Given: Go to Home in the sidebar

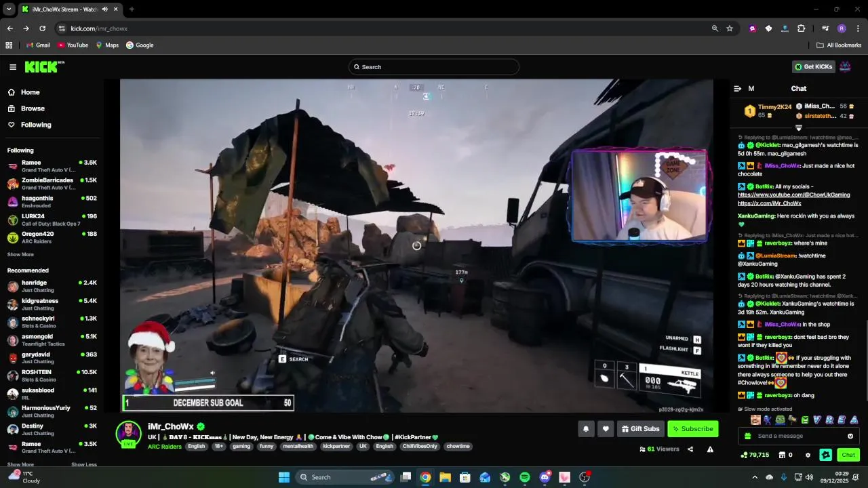Looking at the screenshot, I should tap(24, 92).
